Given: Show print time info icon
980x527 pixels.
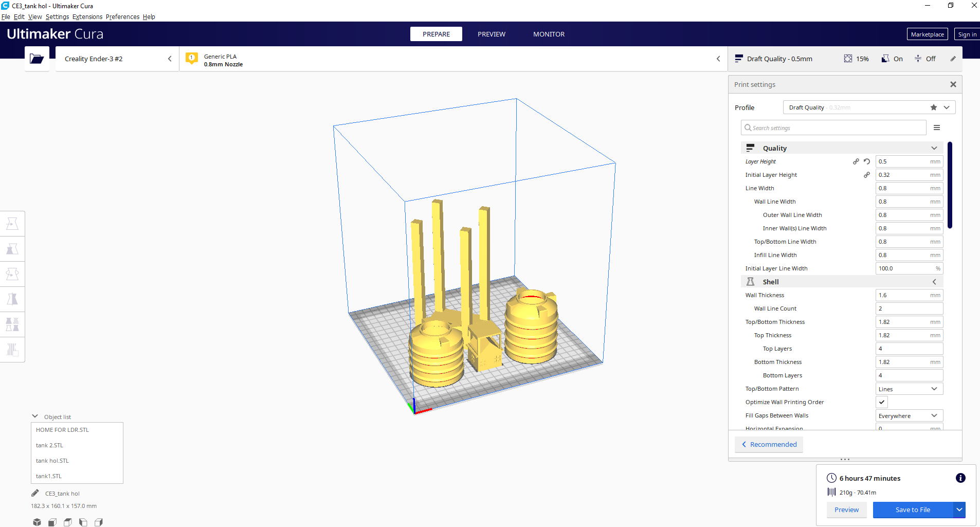Looking at the screenshot, I should pyautogui.click(x=960, y=478).
